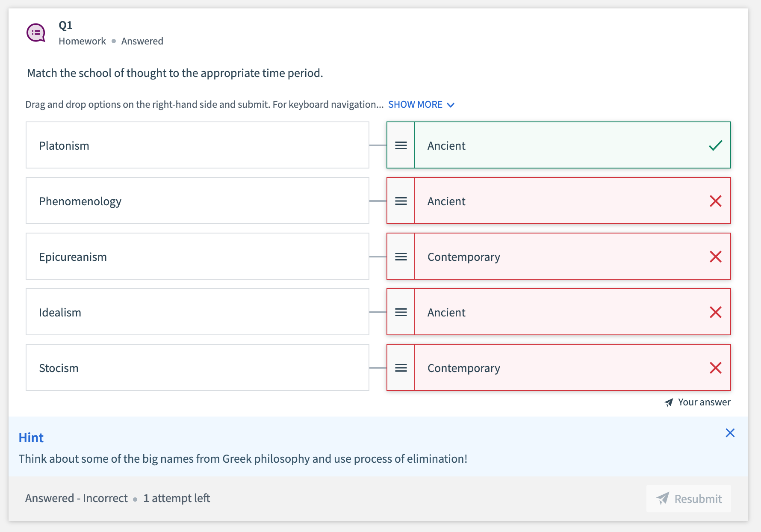The height and width of the screenshot is (532, 761).
Task: Click the red X on Phenomenology's answer
Action: 715,201
